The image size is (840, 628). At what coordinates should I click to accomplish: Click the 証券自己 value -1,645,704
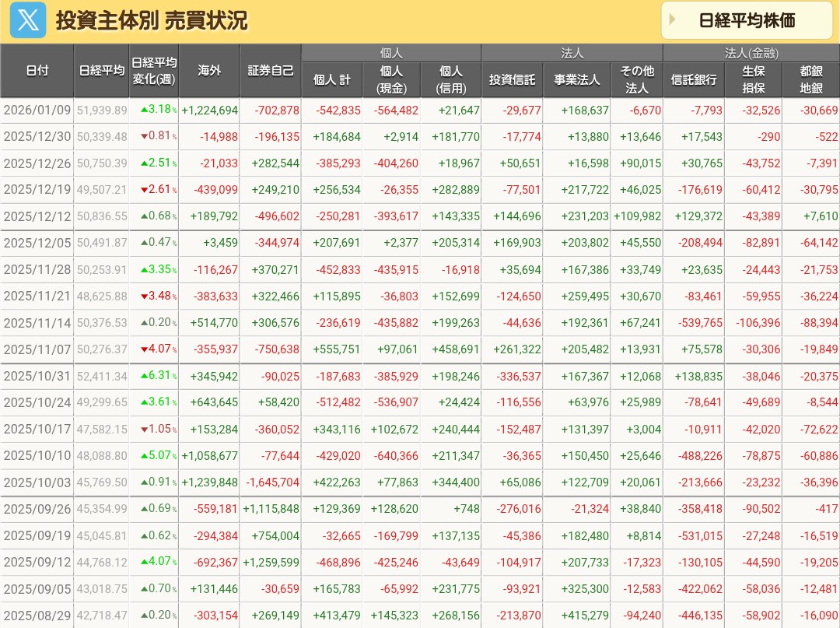(273, 482)
